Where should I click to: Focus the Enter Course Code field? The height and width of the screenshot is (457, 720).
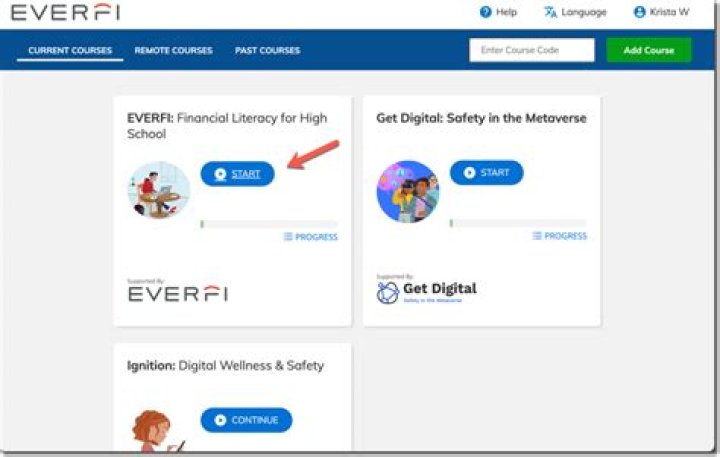coord(532,50)
